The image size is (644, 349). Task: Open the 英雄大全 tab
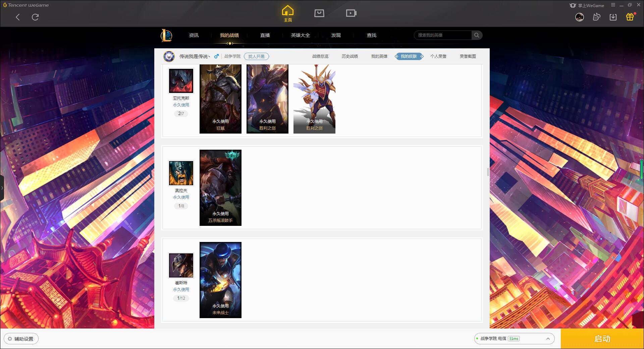point(301,35)
